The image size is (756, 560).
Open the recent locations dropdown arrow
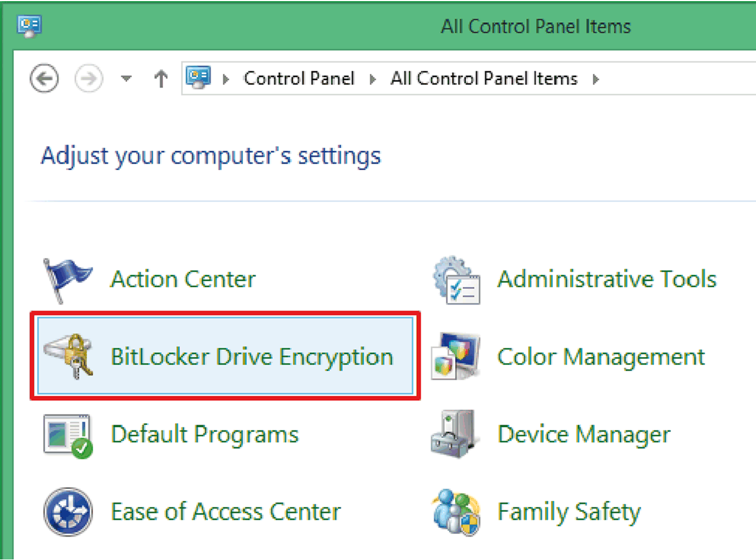[x=126, y=79]
